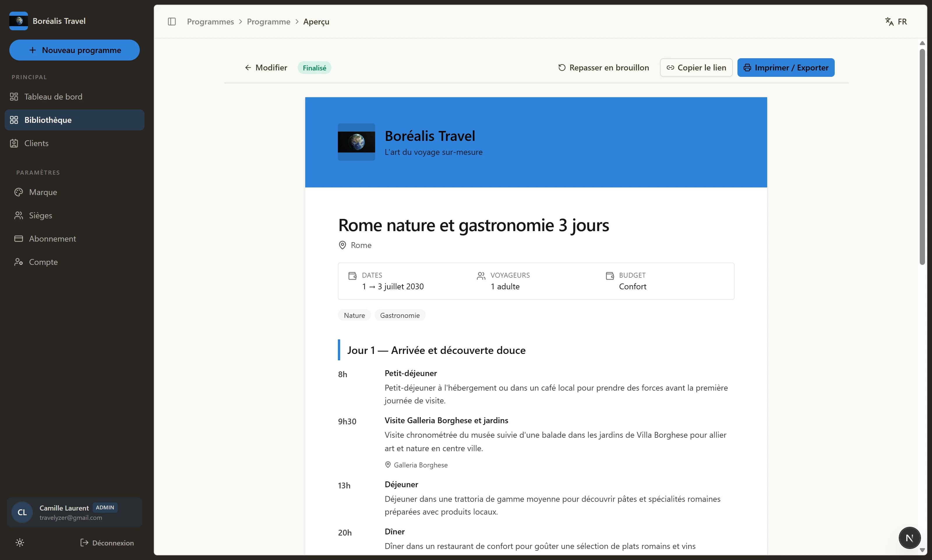
Task: Log out via Déconnexion
Action: pos(107,543)
